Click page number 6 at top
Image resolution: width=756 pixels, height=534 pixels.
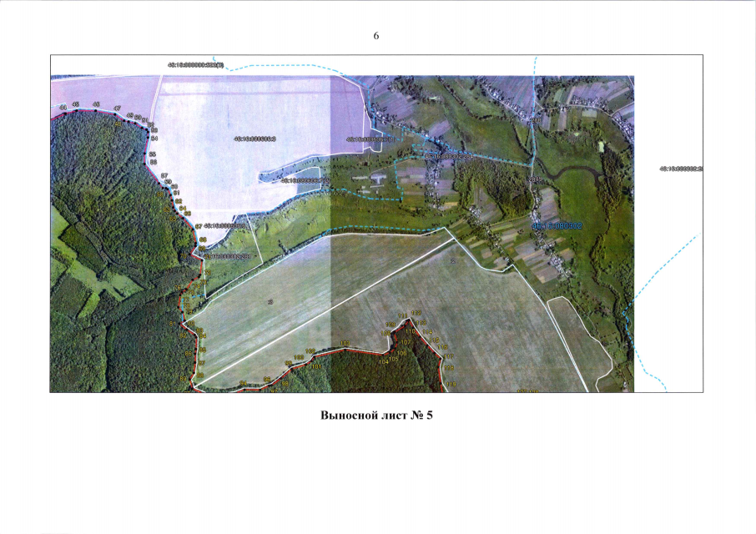click(377, 37)
